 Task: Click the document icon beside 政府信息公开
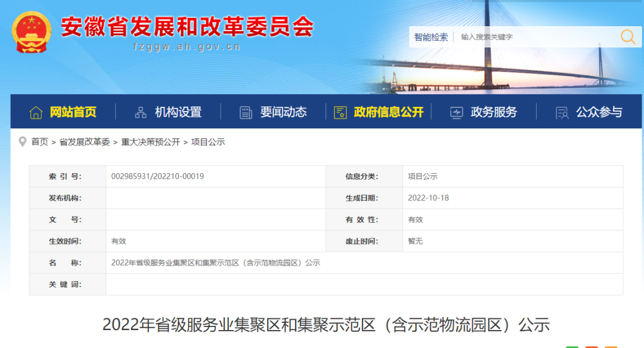[340, 112]
